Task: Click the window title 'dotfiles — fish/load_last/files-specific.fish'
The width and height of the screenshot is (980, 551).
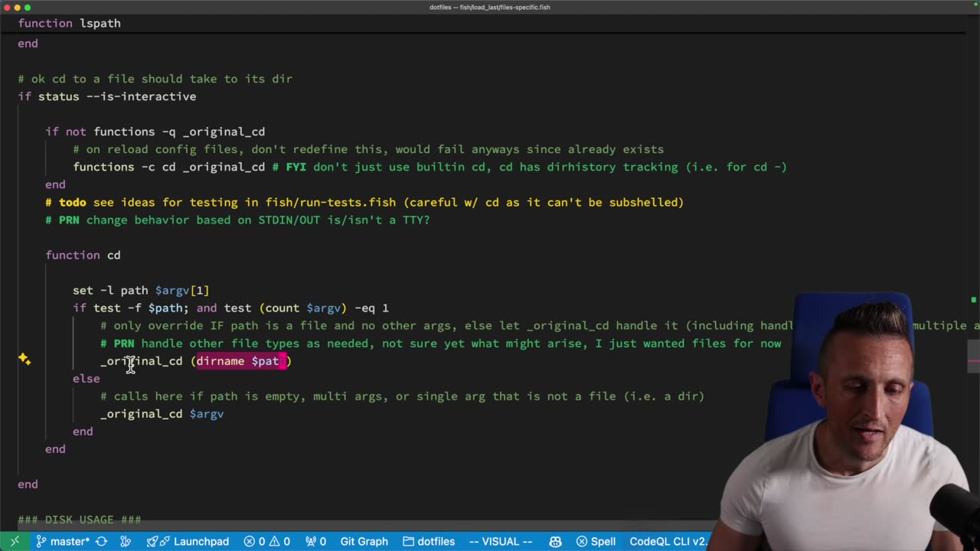Action: tap(490, 7)
